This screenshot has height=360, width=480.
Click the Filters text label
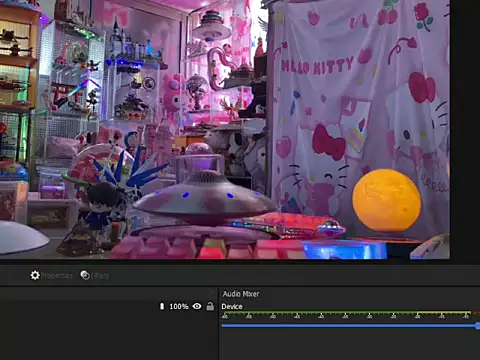[x=100, y=276]
